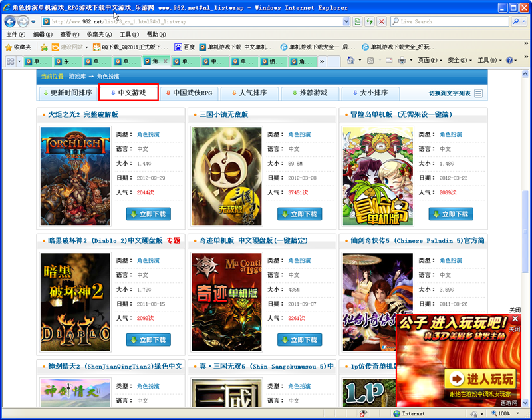Click the Quick Tabs grid icon
This screenshot has width=532, height=420.
point(11,61)
